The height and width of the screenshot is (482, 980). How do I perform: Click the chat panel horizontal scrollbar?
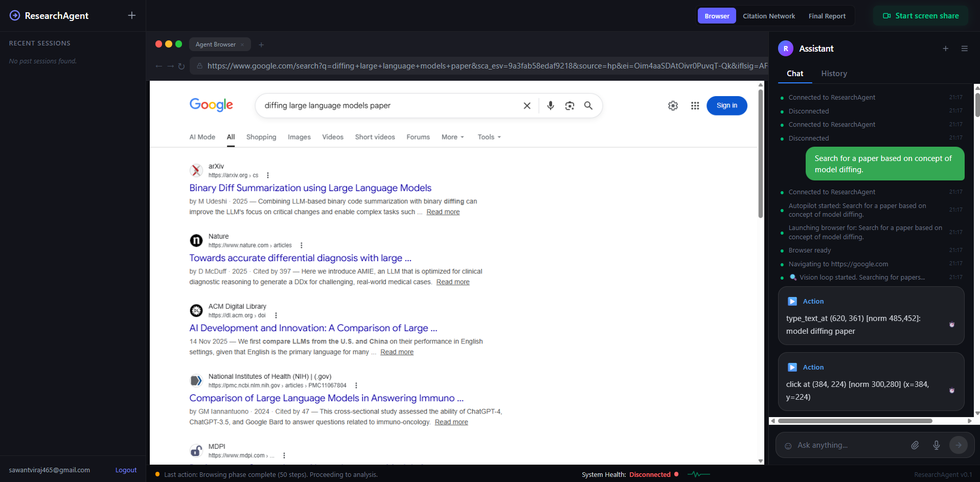[855, 421]
